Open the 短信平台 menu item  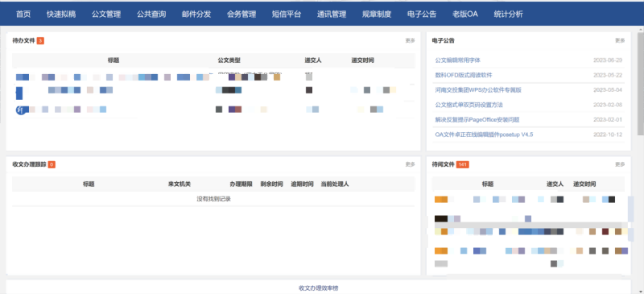tap(287, 14)
